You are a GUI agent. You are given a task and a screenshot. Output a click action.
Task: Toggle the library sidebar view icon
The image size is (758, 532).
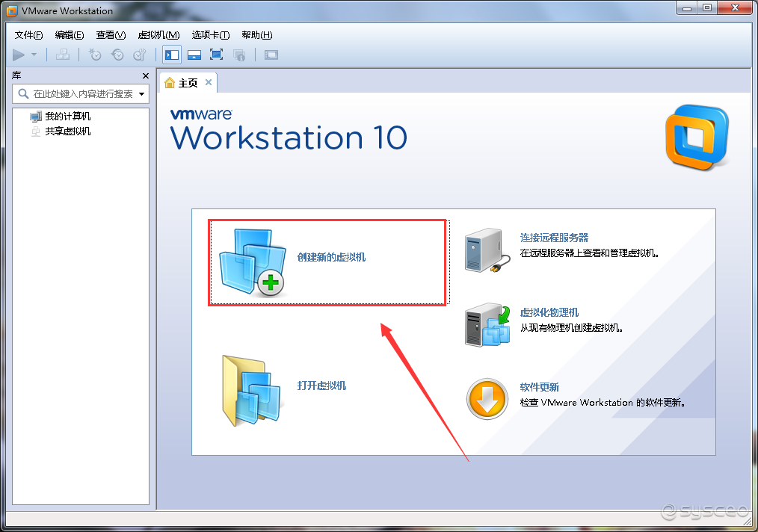(x=172, y=55)
